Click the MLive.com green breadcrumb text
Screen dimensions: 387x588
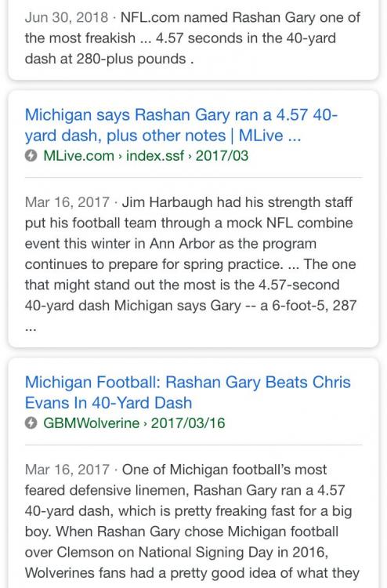78,156
